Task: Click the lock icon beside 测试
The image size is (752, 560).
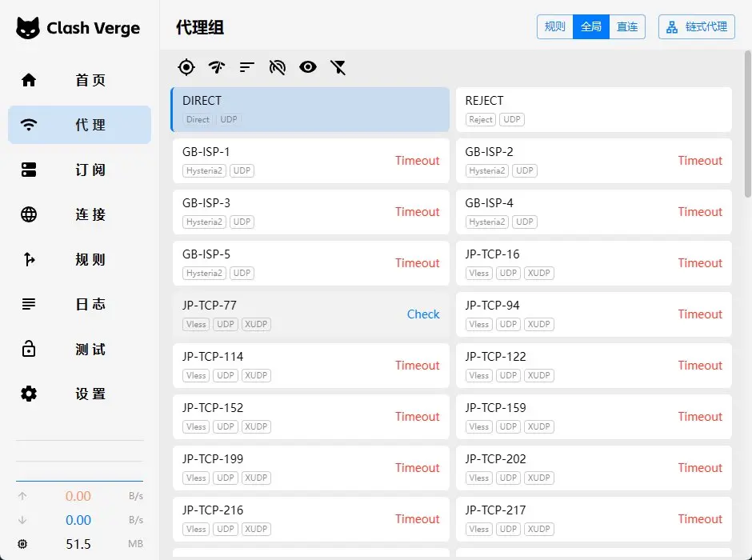Action: coord(29,349)
